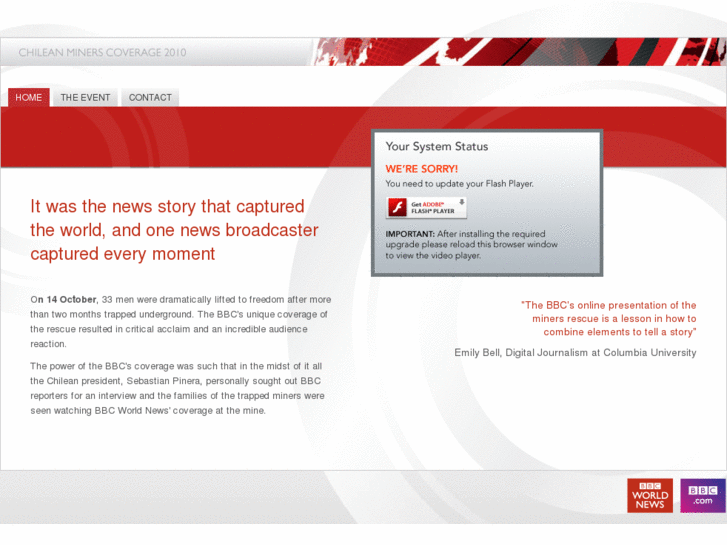Viewport: 727px width, 545px height.
Task: Click the IMPORTANT reload notice paragraph
Action: pyautogui.click(x=472, y=244)
